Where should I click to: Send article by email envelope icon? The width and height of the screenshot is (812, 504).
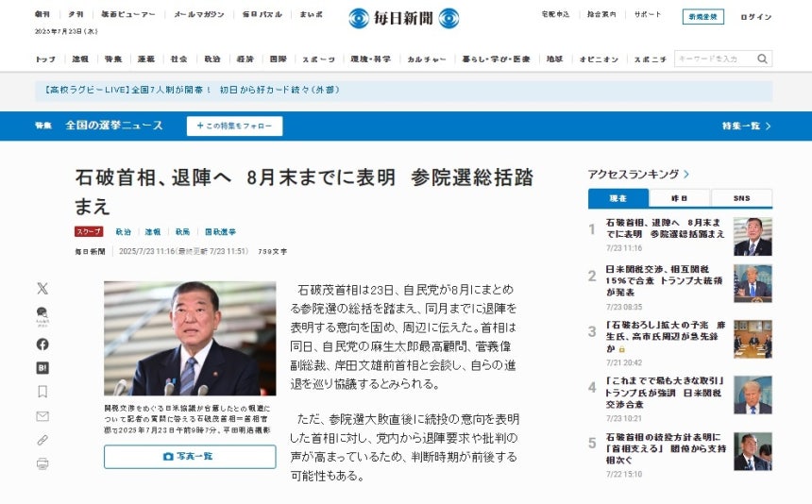pos(42,416)
